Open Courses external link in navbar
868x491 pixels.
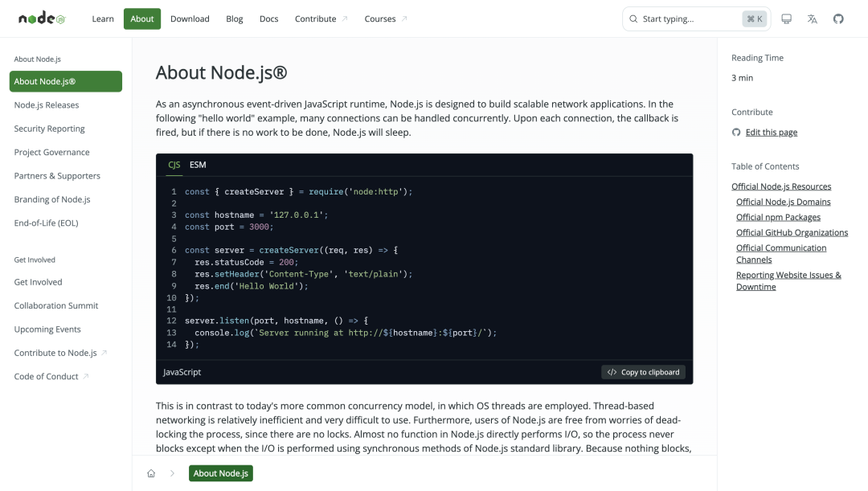[x=385, y=18]
